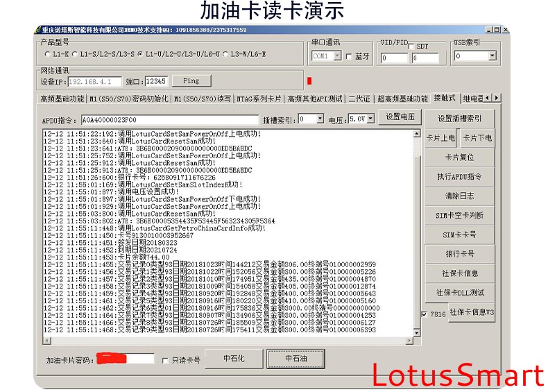Click the 银行卡号 button
548x392 pixels.
coord(460,254)
